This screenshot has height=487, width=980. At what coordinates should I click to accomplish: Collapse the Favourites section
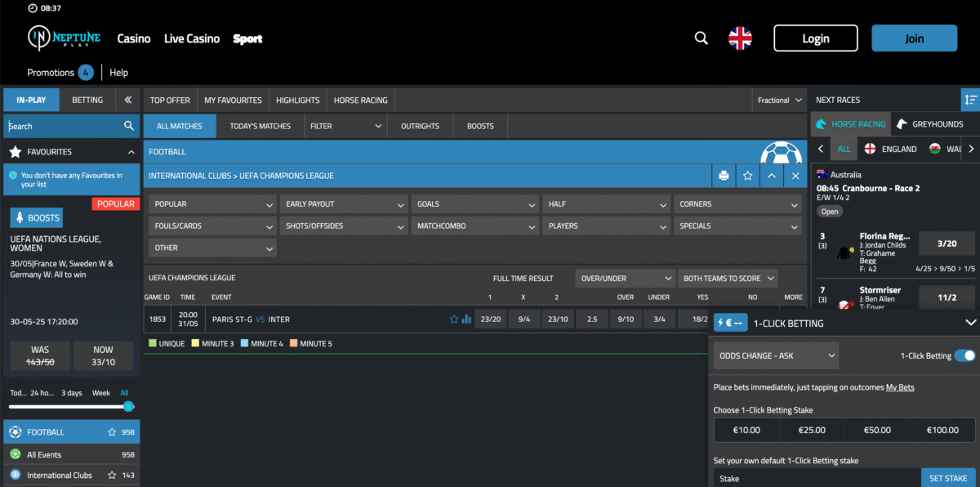tap(131, 152)
